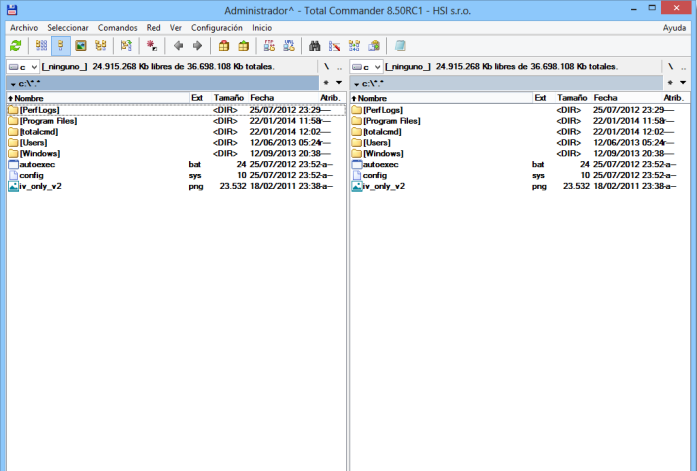Open the left panel drive dropdown
Screen dimensions: 697x471
point(23,67)
